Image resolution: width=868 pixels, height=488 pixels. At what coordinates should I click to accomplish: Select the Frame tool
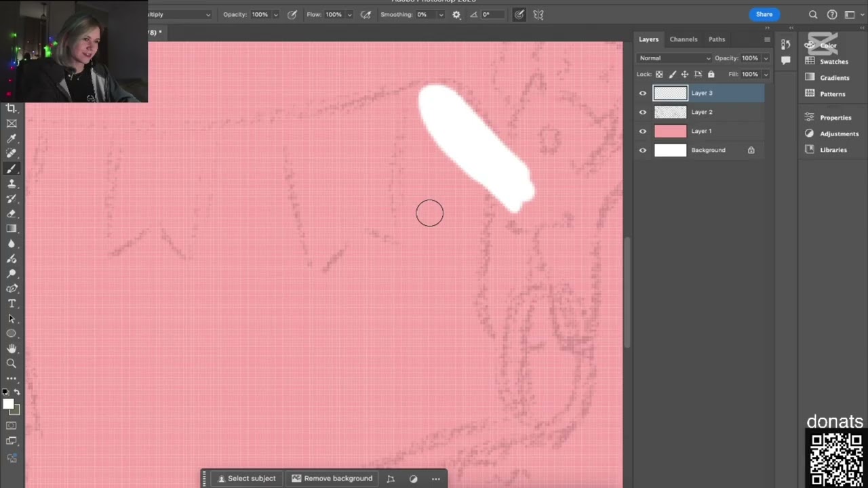[x=12, y=123]
